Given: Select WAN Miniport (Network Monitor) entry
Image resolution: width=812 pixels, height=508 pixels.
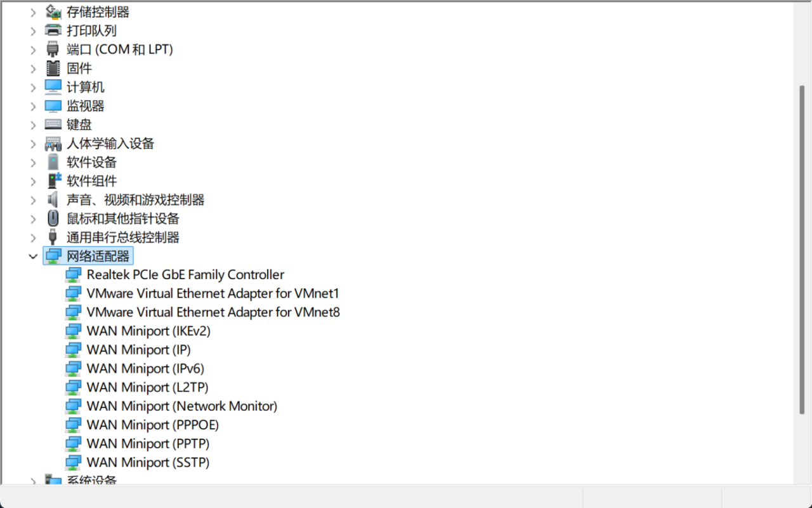Looking at the screenshot, I should [181, 406].
